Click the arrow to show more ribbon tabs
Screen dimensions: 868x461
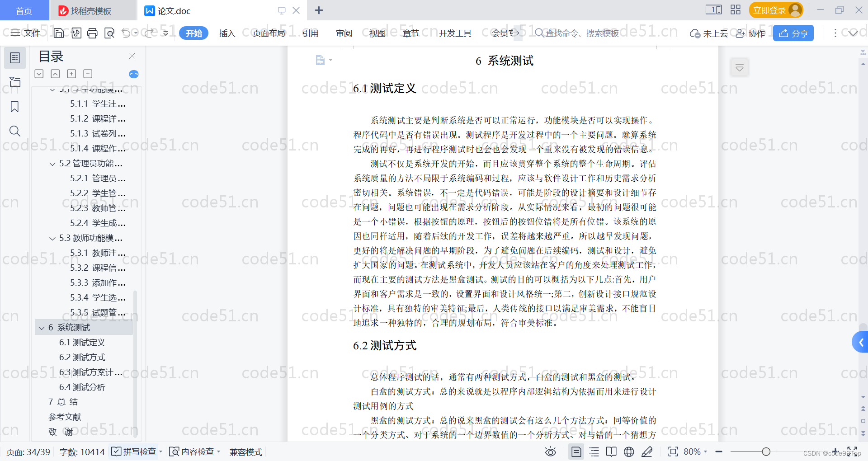tap(518, 33)
